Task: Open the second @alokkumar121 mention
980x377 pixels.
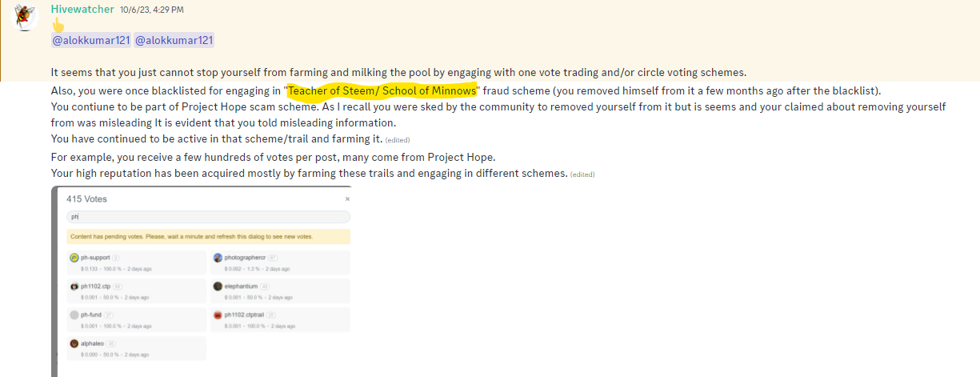Action: [x=174, y=40]
